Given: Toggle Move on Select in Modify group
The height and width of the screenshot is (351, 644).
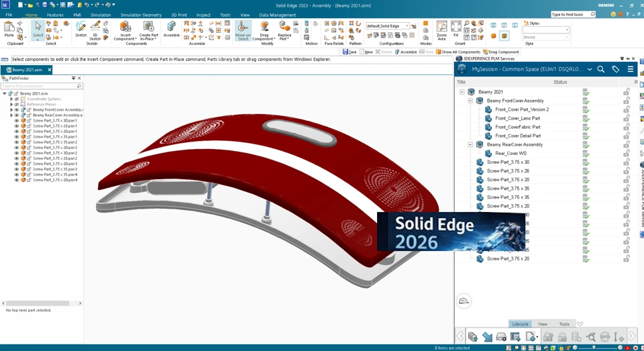Looking at the screenshot, I should (243, 31).
